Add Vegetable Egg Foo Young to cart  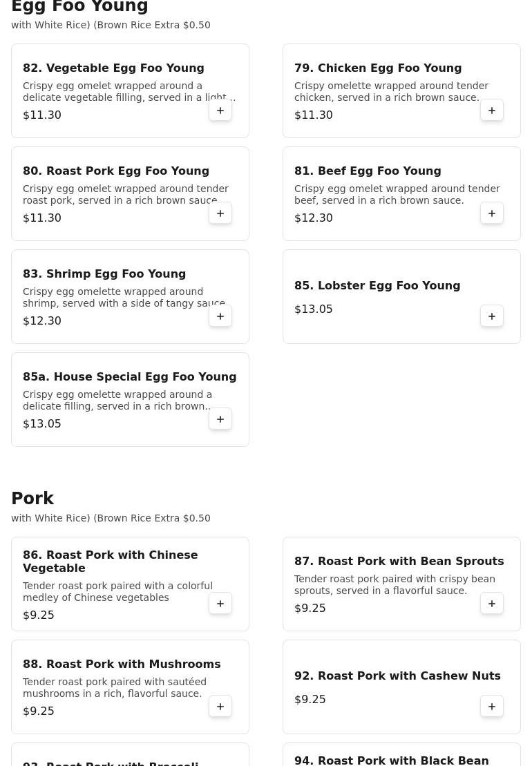click(x=220, y=111)
